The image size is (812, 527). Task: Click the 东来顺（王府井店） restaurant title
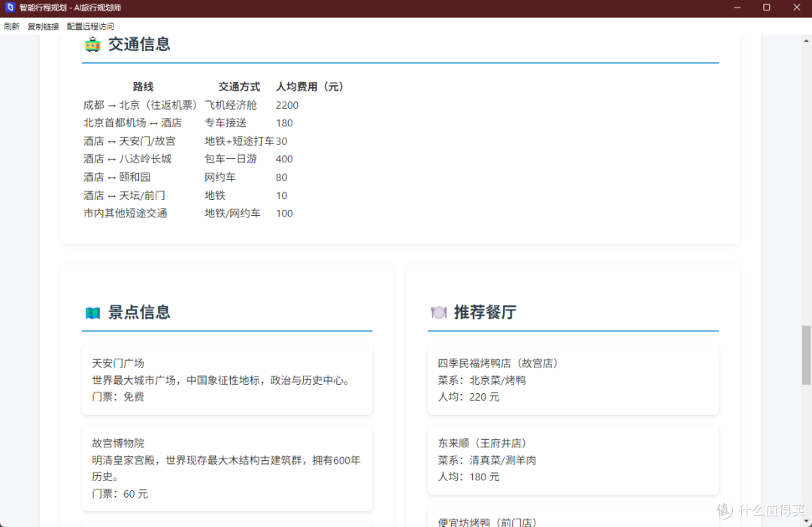pyautogui.click(x=485, y=443)
